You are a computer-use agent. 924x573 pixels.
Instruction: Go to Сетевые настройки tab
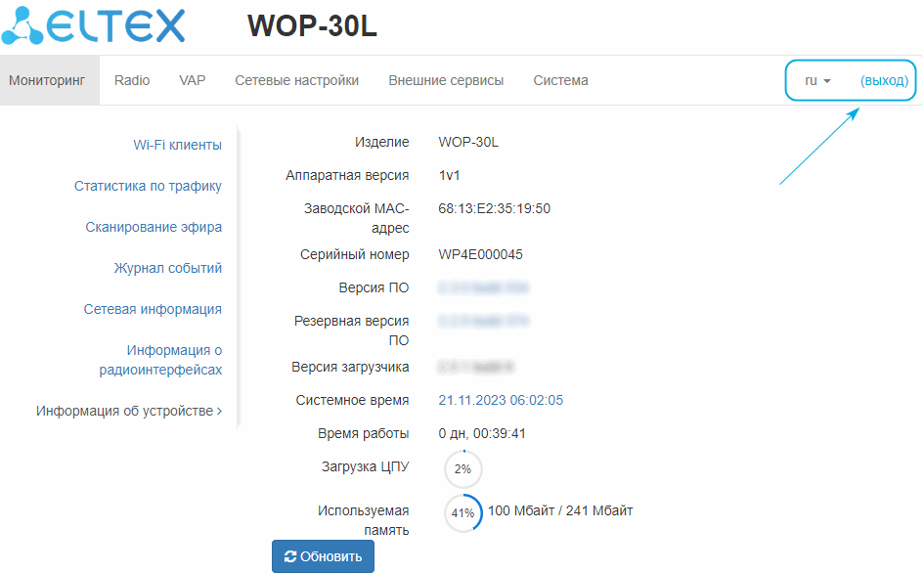pyautogui.click(x=297, y=81)
